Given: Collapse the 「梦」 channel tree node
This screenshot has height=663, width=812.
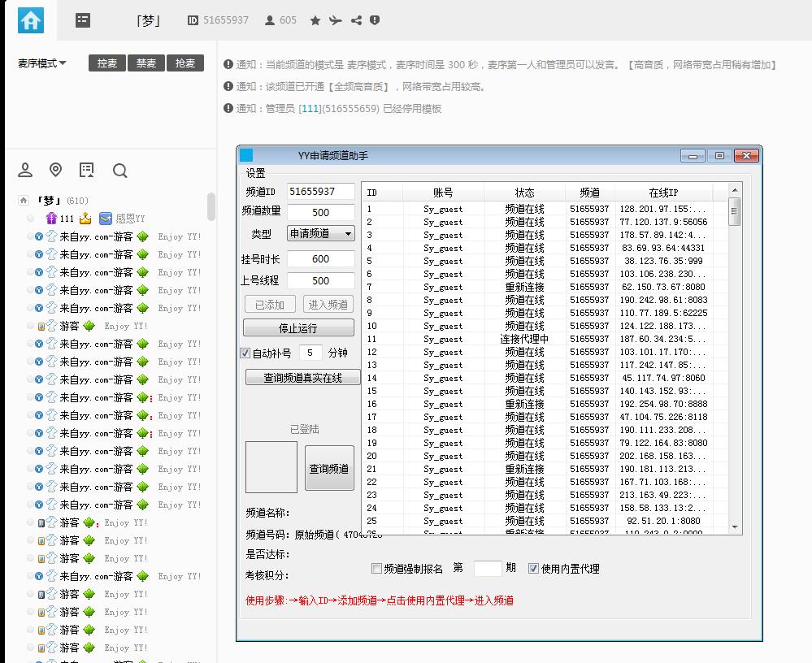Looking at the screenshot, I should point(24,201).
